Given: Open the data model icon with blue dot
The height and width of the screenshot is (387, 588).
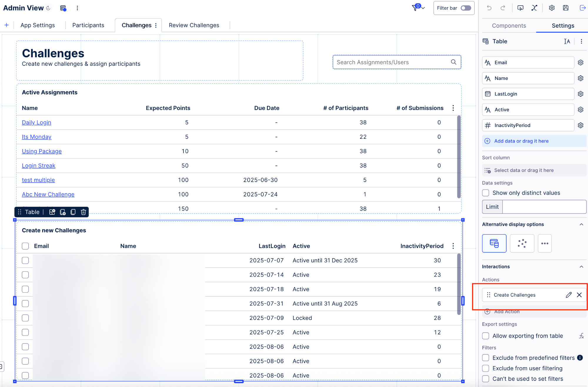Looking at the screenshot, I should tap(63, 8).
